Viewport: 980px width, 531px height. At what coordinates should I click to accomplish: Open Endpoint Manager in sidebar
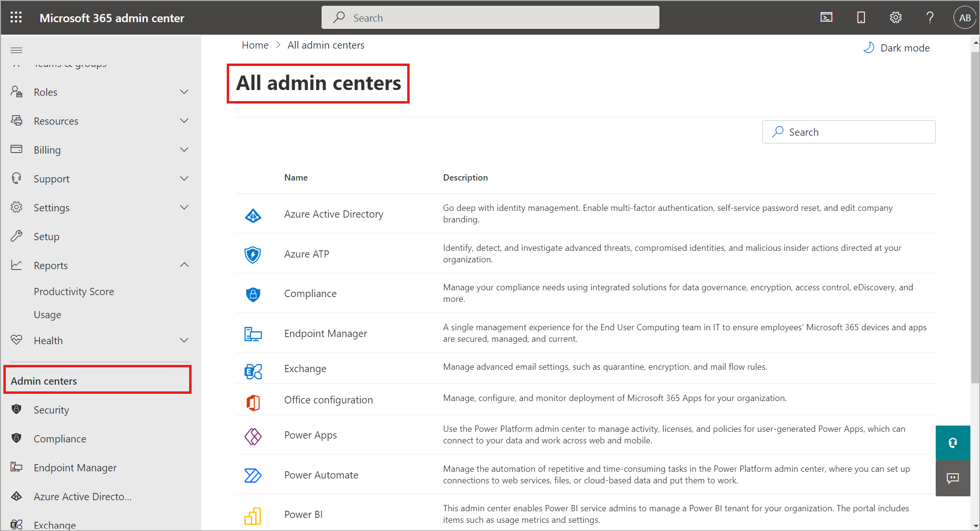(x=75, y=467)
